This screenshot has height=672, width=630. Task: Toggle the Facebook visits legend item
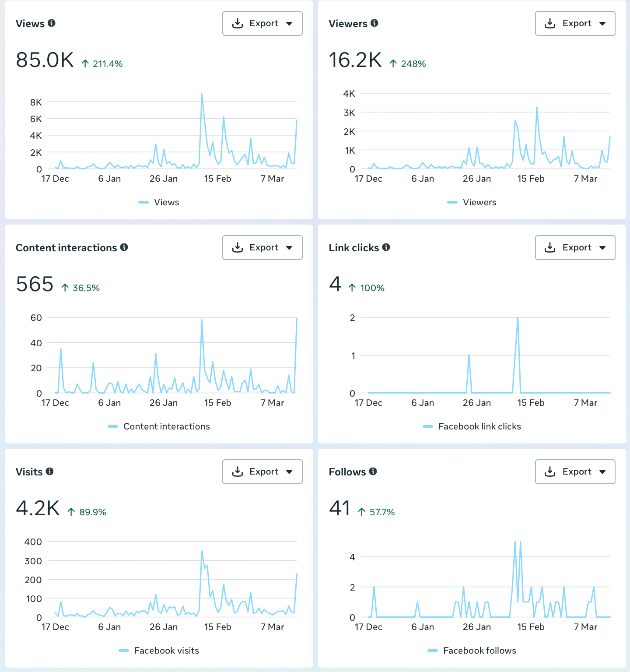click(x=158, y=651)
